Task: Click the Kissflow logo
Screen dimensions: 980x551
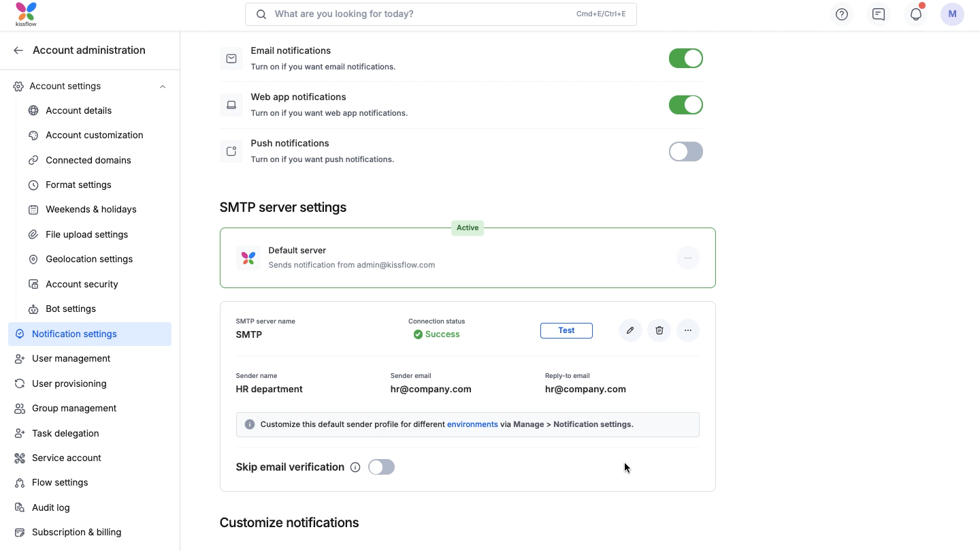Action: tap(26, 14)
